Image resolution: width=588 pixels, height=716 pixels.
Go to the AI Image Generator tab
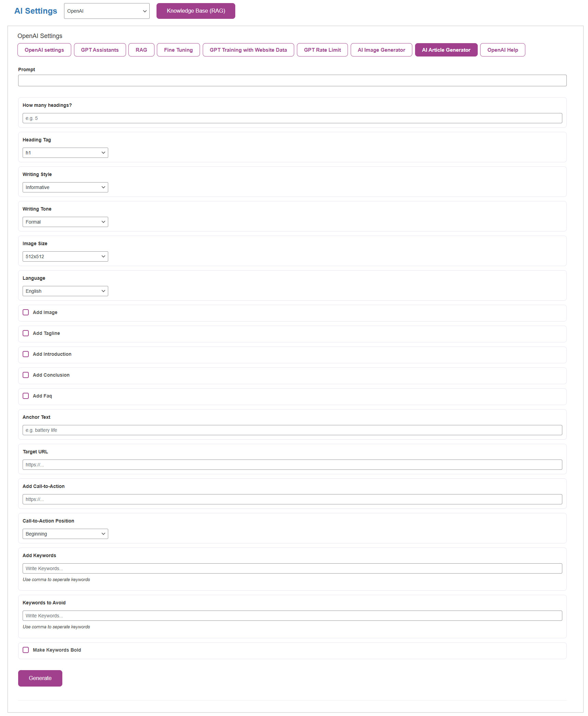381,50
